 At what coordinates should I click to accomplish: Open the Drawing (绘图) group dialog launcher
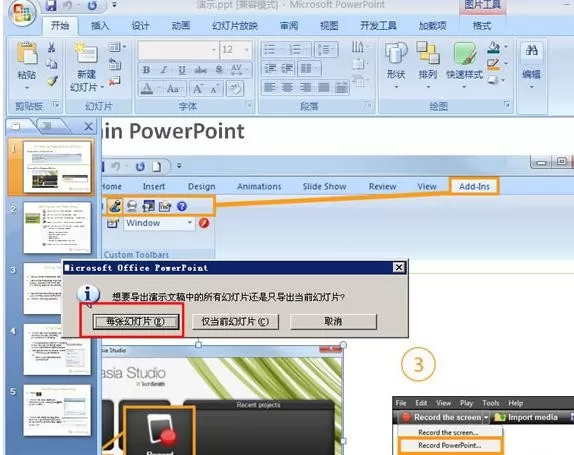[x=507, y=105]
